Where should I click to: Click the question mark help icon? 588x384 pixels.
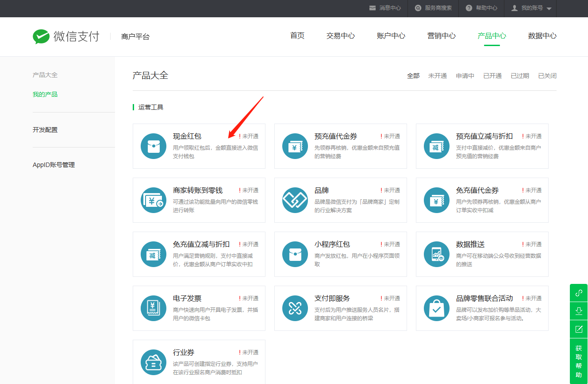pos(469,8)
